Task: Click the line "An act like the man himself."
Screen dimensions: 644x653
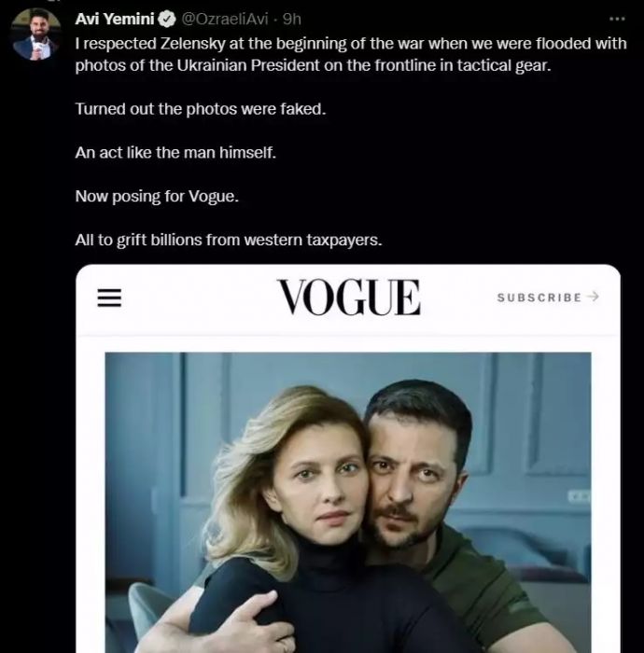Action: pos(175,153)
